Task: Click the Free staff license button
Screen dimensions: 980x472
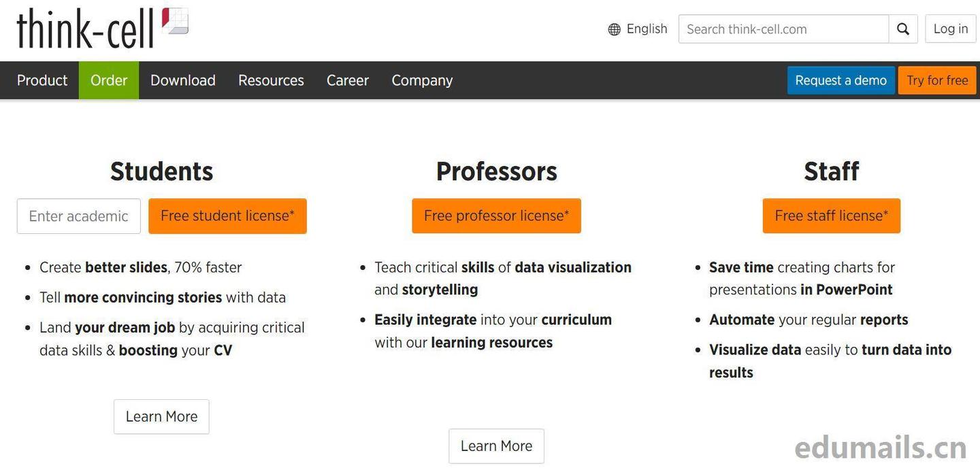Action: tap(831, 216)
